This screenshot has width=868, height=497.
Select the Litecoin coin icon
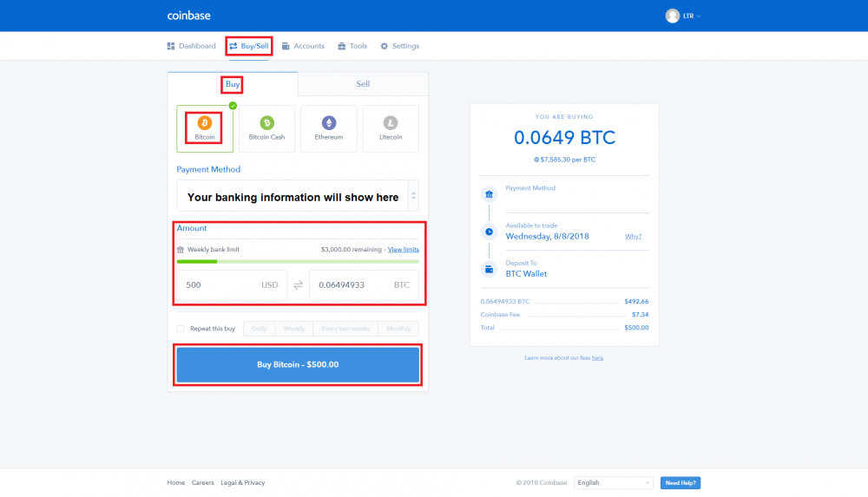391,123
